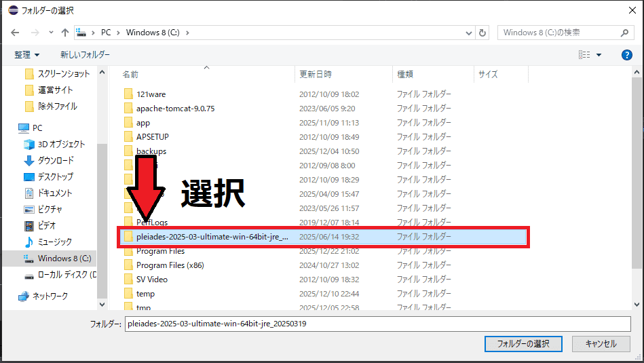The image size is (644, 363).
Task: Click the キャンセル button
Action: pyautogui.click(x=601, y=343)
